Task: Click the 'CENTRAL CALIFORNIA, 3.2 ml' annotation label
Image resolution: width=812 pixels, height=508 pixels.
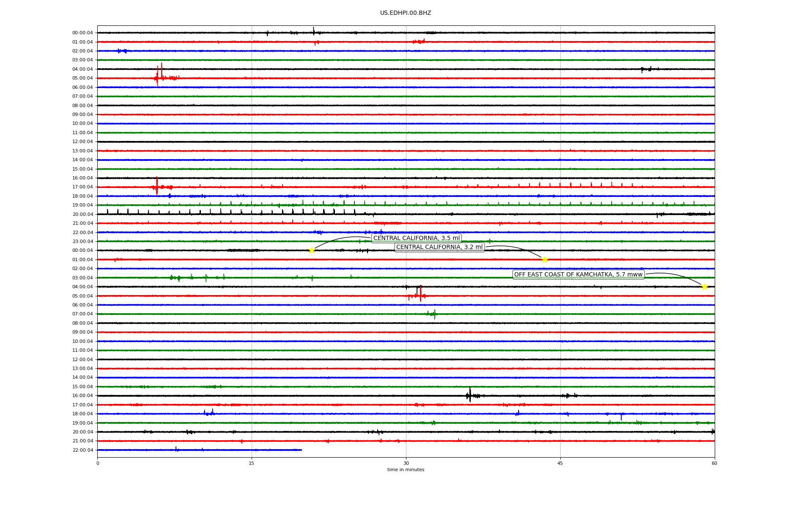Action: point(439,247)
